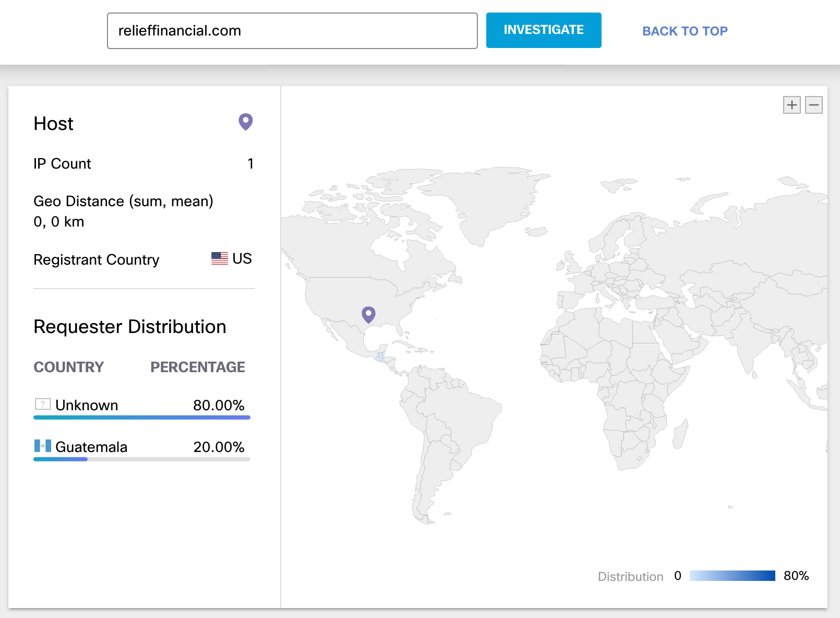Click the Host section heading
The image size is (840, 618).
tap(53, 124)
